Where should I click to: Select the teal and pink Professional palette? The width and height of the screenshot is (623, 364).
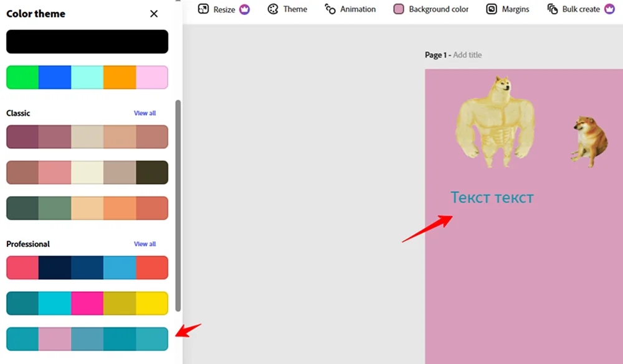pyautogui.click(x=87, y=339)
